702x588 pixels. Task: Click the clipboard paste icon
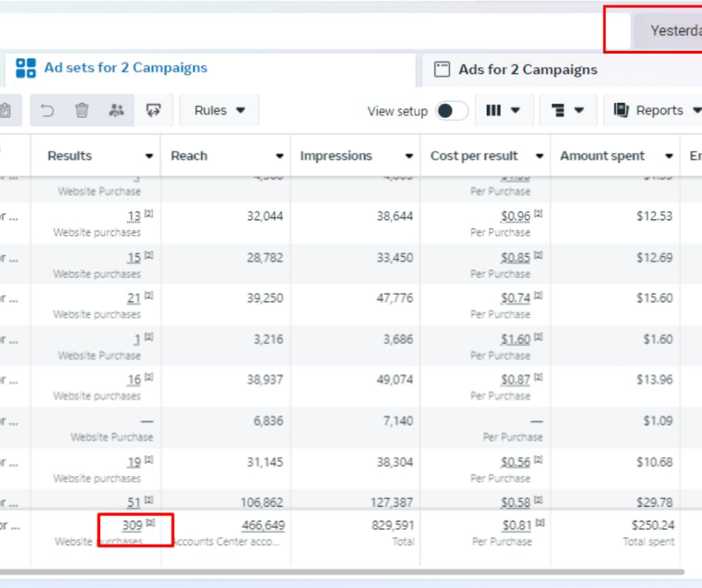(x=5, y=110)
